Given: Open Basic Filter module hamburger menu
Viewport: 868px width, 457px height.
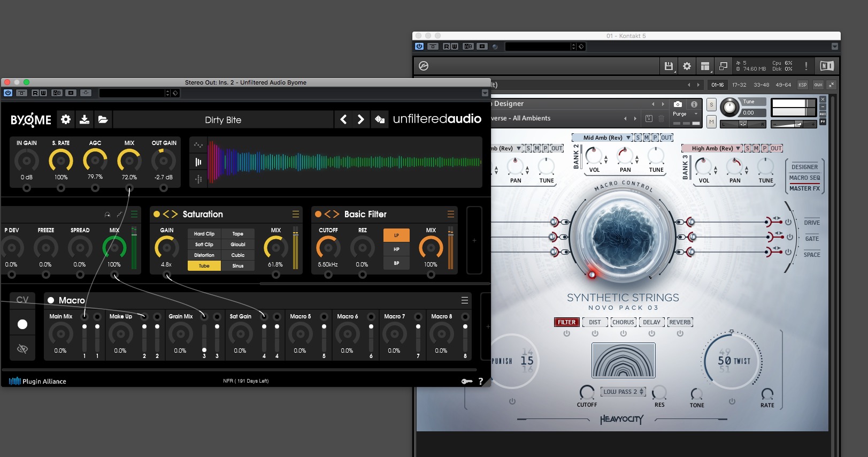Looking at the screenshot, I should [x=451, y=214].
